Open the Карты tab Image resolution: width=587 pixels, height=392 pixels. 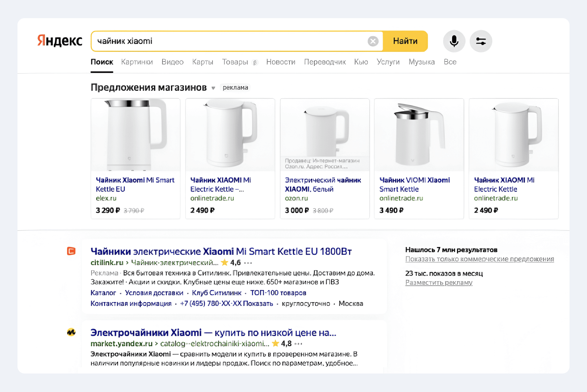[203, 62]
